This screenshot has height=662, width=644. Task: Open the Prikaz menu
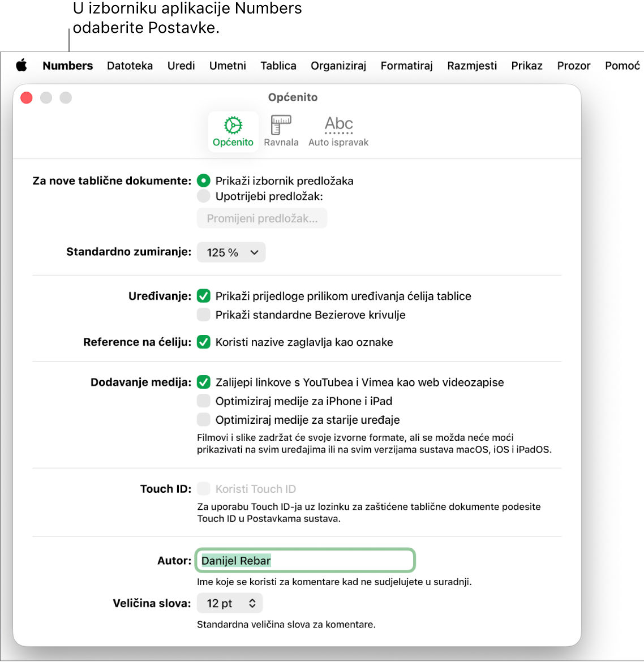(527, 66)
